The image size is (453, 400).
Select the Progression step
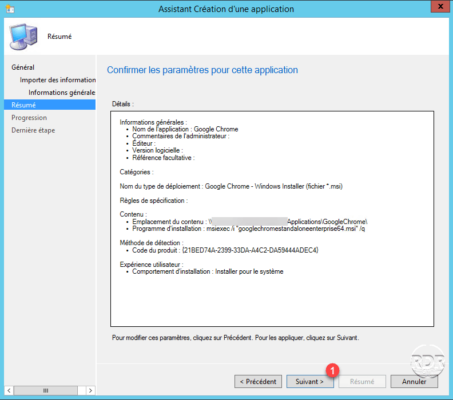click(29, 118)
